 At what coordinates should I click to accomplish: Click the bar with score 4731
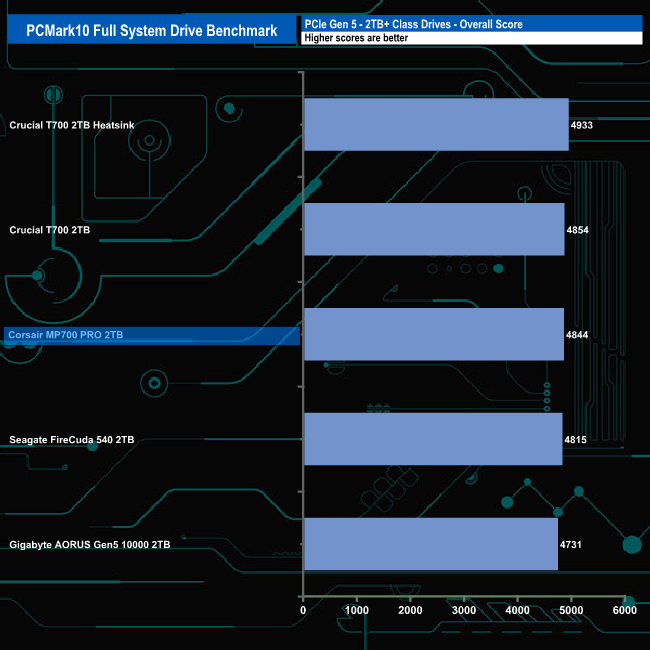431,544
